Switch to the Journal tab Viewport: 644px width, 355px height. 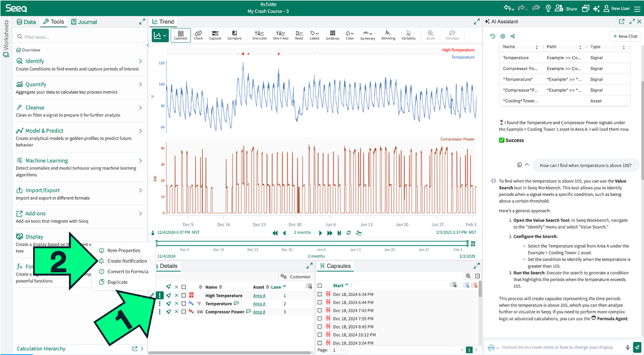click(x=84, y=22)
